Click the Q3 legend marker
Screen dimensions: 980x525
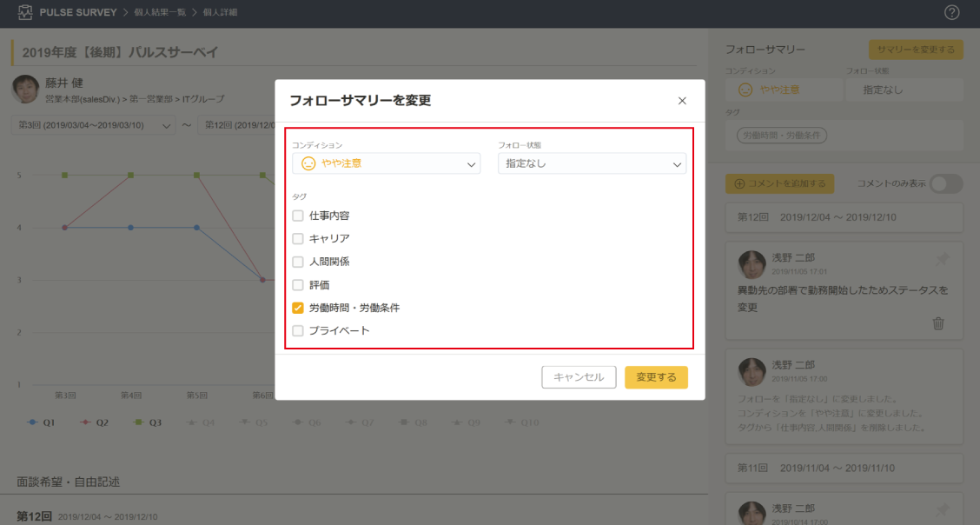pos(139,422)
